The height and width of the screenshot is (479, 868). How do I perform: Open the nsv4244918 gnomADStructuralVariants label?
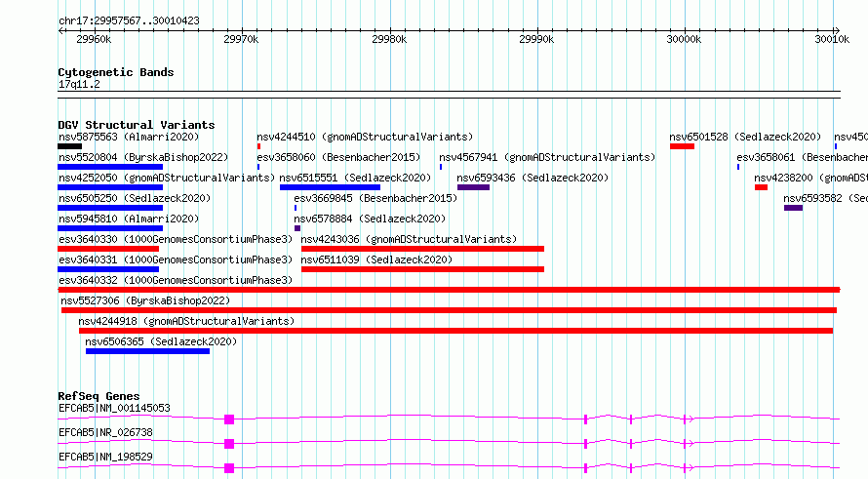click(186, 321)
